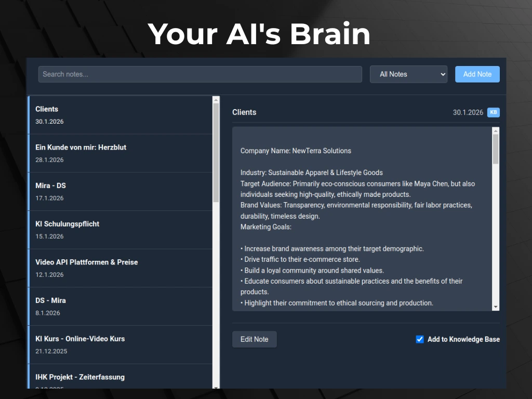Toggle knowledge base inclusion for the Clients note
This screenshot has height=399, width=532.
419,339
